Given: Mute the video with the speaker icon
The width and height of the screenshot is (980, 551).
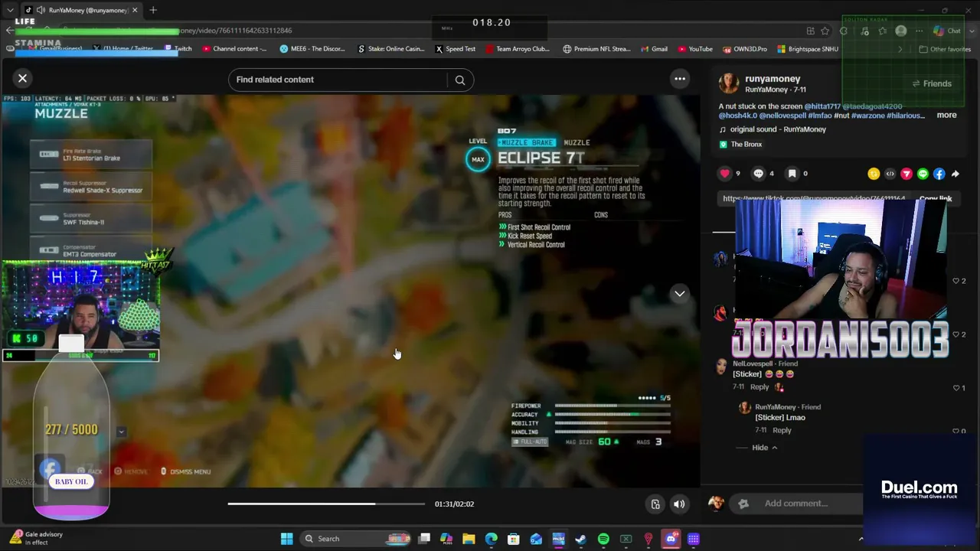Looking at the screenshot, I should [x=679, y=504].
